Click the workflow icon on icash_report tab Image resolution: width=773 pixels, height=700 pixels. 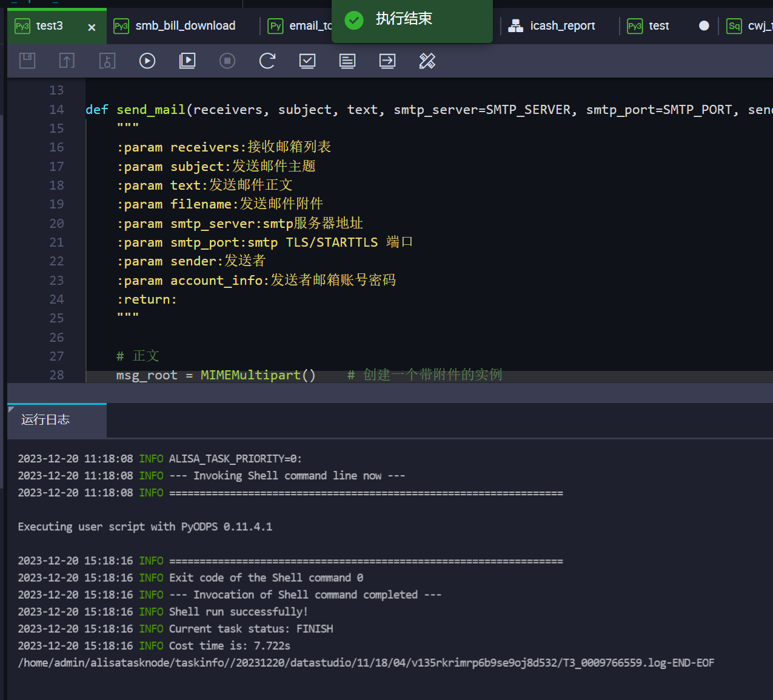(516, 25)
